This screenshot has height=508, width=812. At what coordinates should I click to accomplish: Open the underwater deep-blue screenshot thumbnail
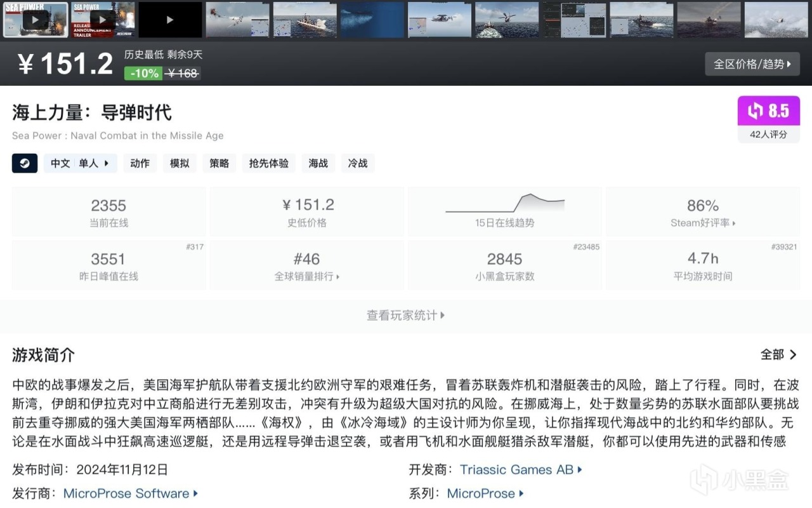(x=372, y=20)
